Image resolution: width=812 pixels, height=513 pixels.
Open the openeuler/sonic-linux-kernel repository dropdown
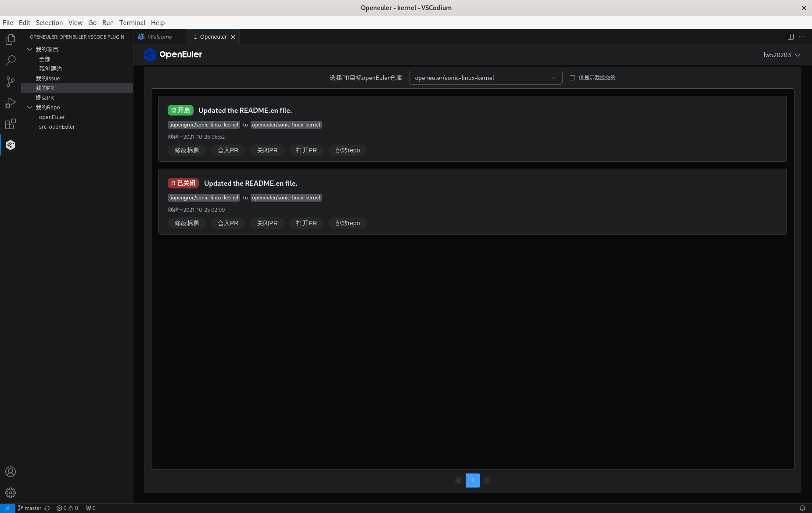pyautogui.click(x=485, y=78)
